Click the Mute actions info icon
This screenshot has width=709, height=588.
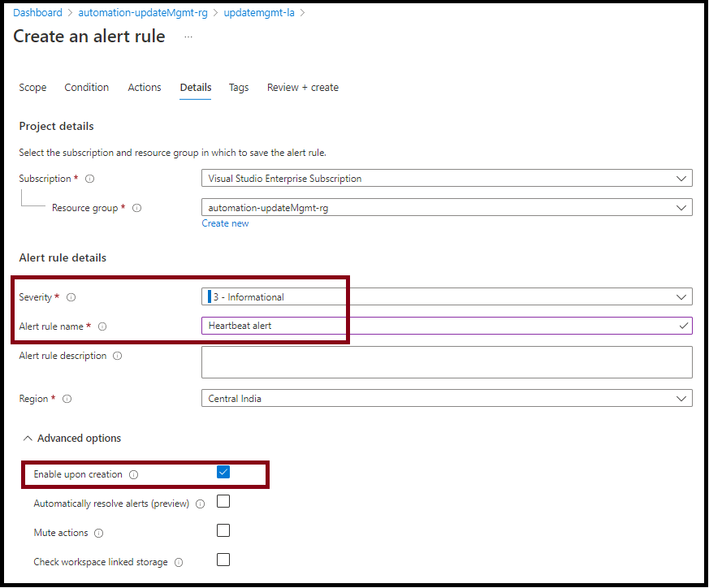pyautogui.click(x=98, y=532)
